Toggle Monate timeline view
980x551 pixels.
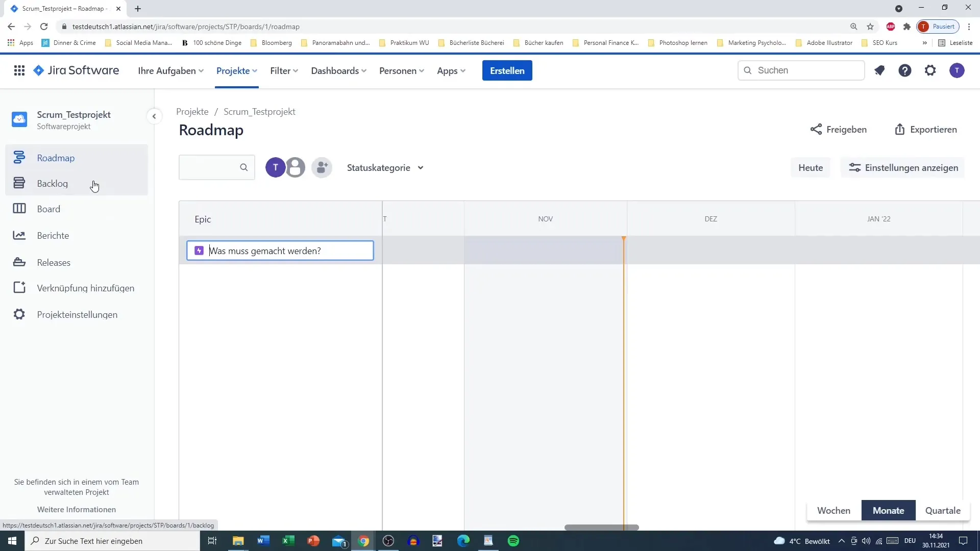coord(889,511)
